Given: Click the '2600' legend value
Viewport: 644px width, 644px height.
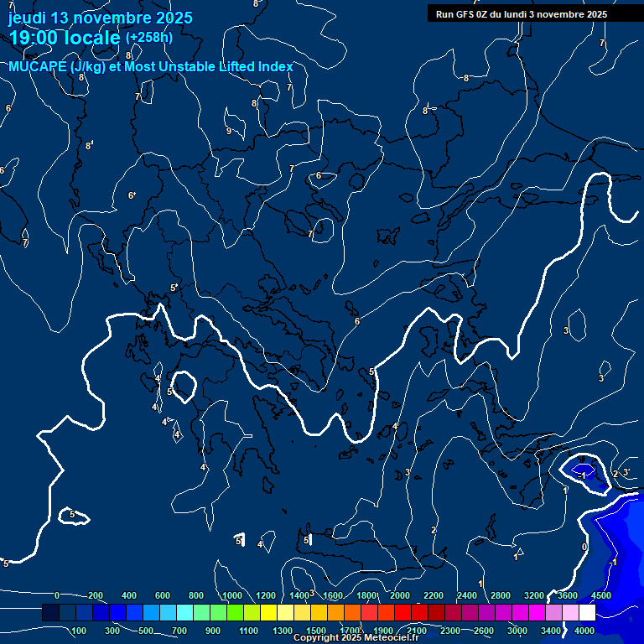Looking at the screenshot, I should click(x=483, y=631).
